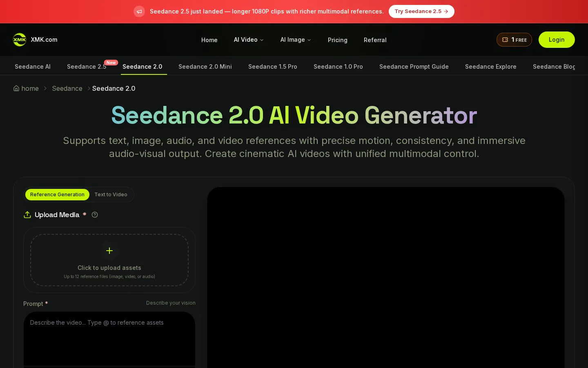The image size is (588, 368).
Task: Open Seedance Prompt Guide tab
Action: tap(414, 67)
